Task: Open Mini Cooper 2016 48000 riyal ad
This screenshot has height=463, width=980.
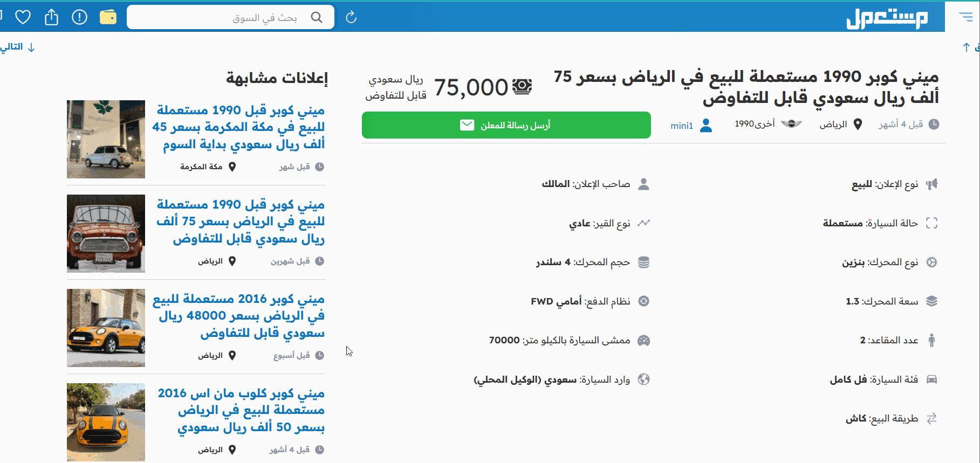Action: point(239,316)
